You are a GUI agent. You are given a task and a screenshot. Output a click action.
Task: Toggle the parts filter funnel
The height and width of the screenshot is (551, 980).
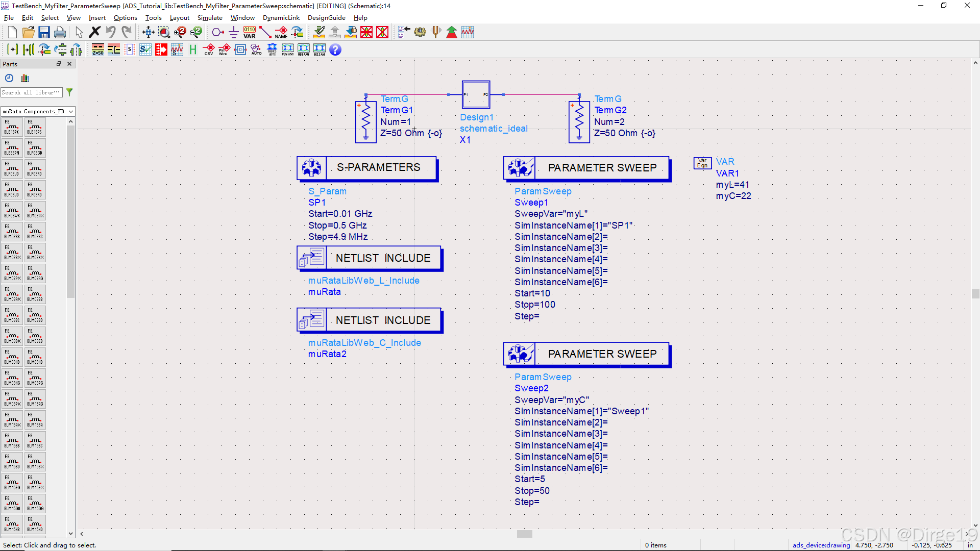tap(70, 92)
